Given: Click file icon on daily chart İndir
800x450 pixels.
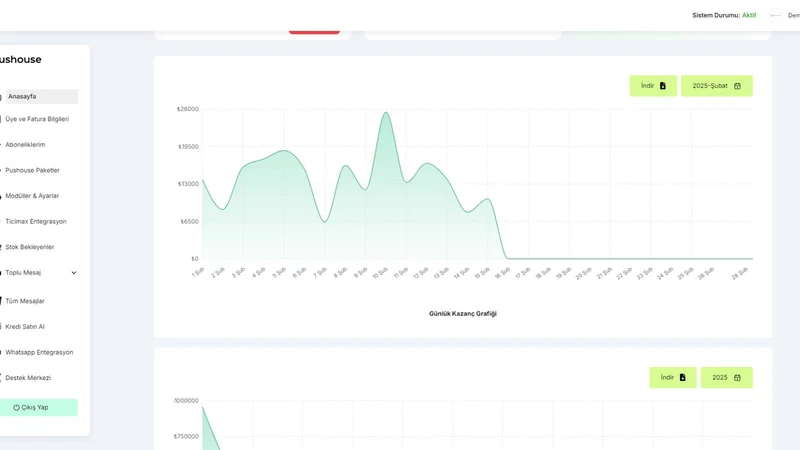Looking at the screenshot, I should coord(663,86).
